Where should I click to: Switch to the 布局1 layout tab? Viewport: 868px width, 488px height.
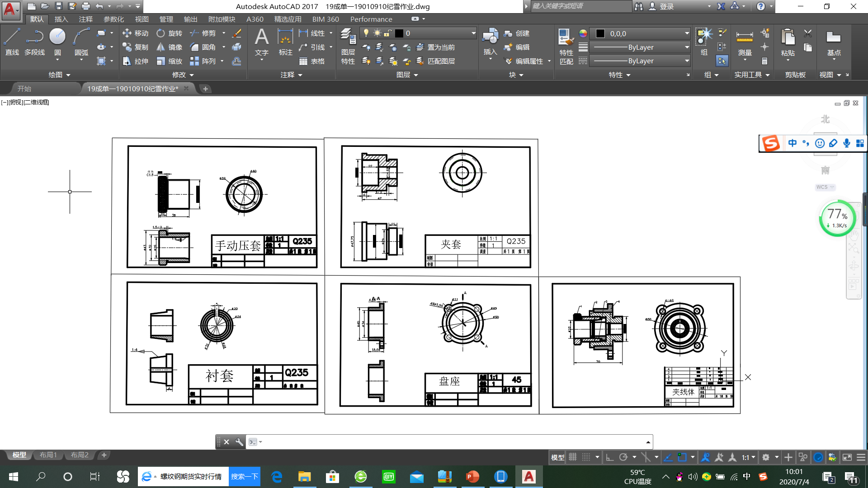pyautogui.click(x=48, y=455)
